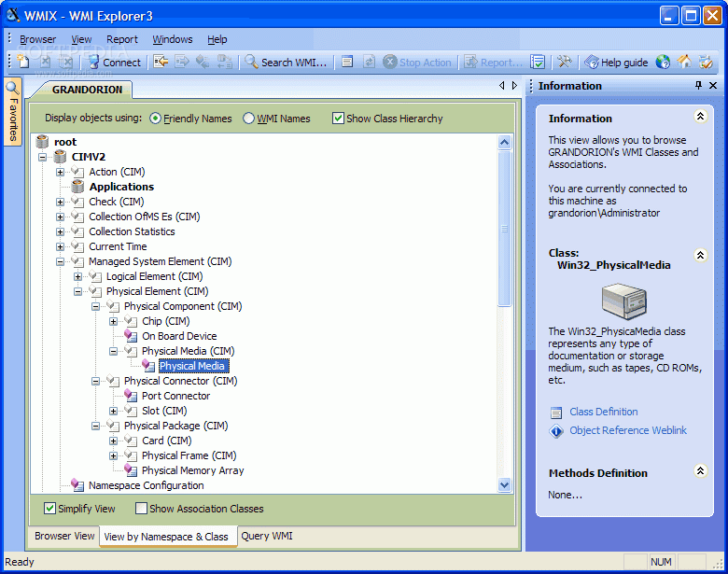Click the tree scrollbar up arrow

505,142
